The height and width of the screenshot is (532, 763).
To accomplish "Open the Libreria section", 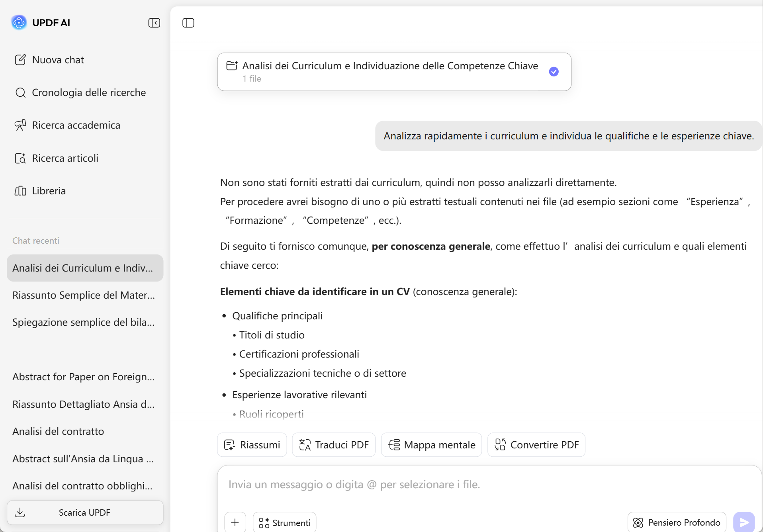I will [49, 191].
